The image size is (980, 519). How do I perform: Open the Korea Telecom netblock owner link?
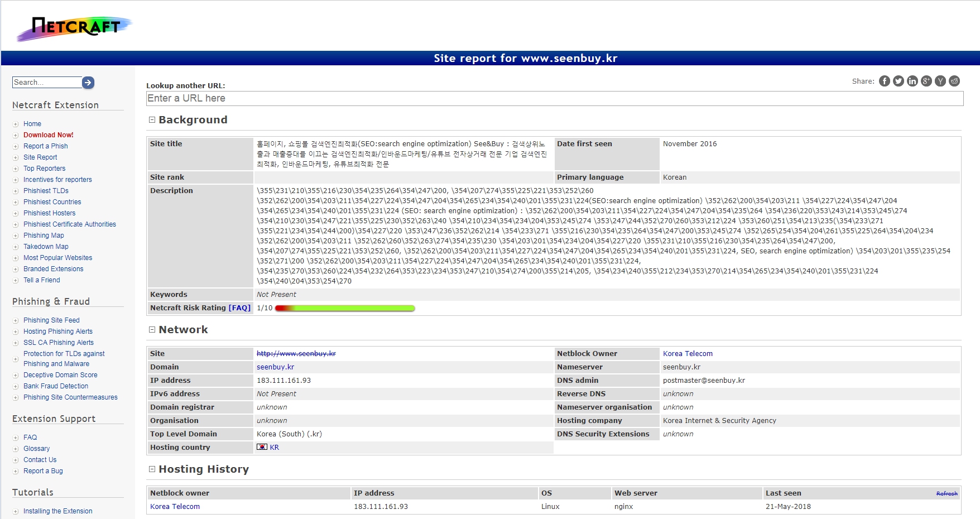pyautogui.click(x=688, y=354)
